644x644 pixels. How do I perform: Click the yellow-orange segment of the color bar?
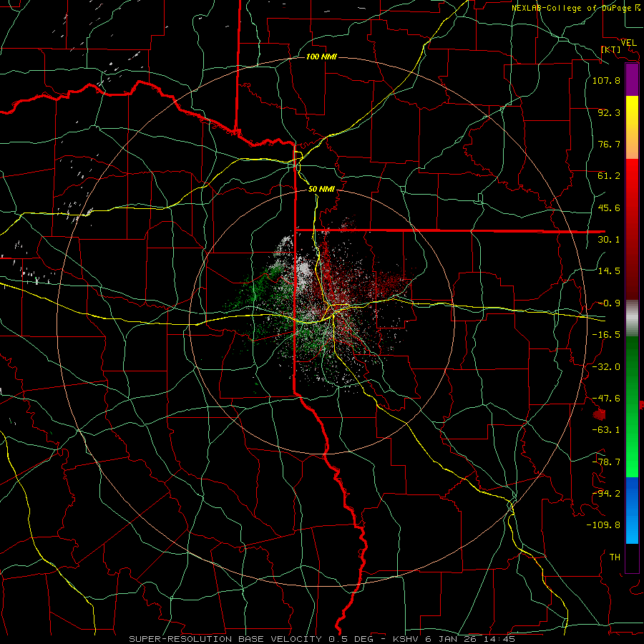pyautogui.click(x=632, y=127)
